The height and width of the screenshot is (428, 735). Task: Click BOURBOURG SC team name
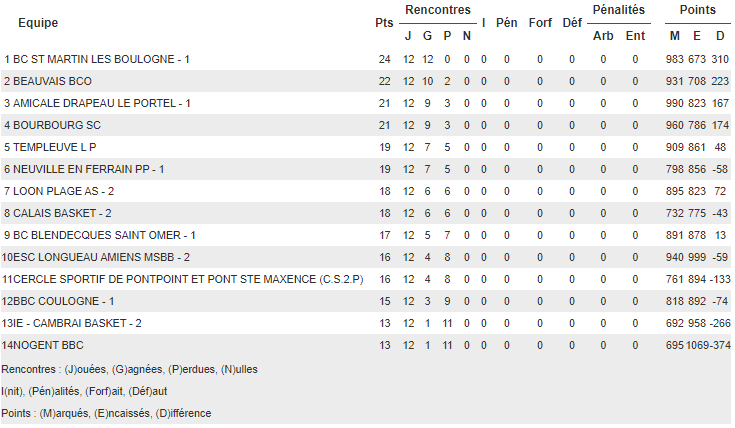57,125
